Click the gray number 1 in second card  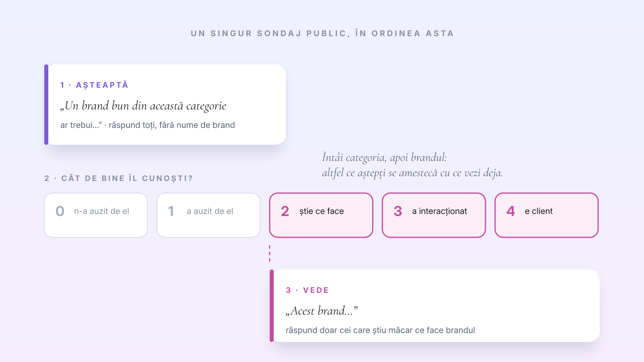[x=171, y=211]
